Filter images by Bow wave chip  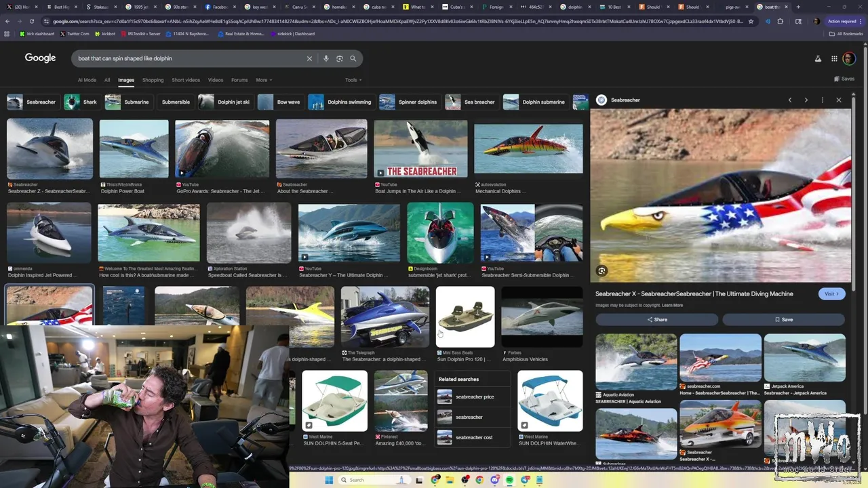coord(280,102)
